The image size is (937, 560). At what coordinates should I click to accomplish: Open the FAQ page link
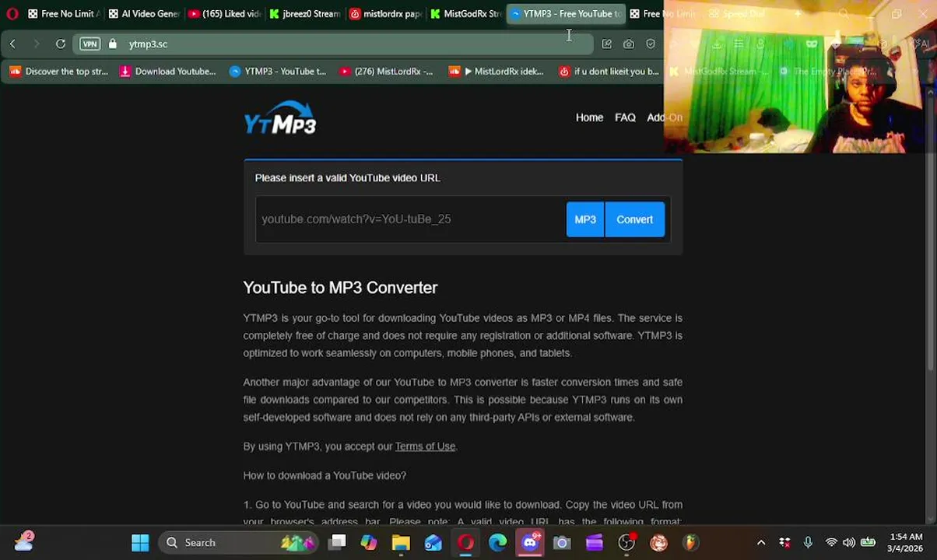click(625, 117)
